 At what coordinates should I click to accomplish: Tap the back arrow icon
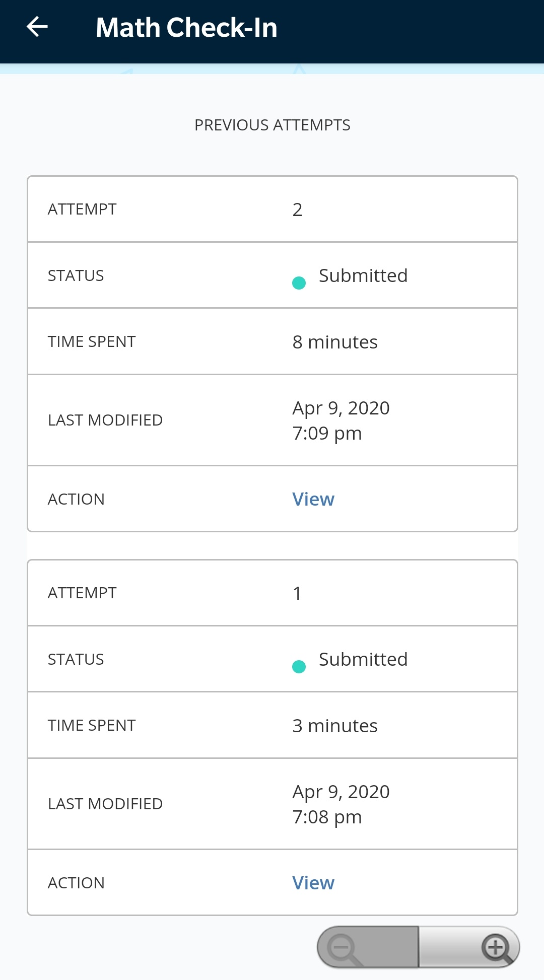(37, 27)
